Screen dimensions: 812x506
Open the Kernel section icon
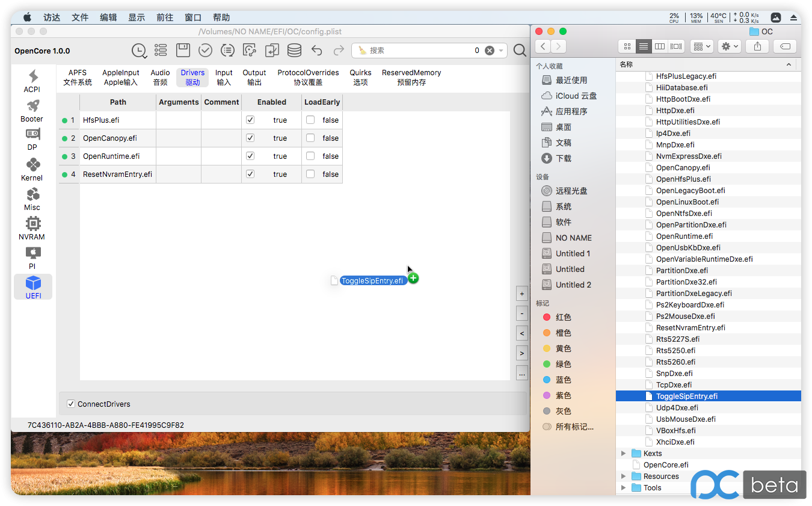pos(32,168)
